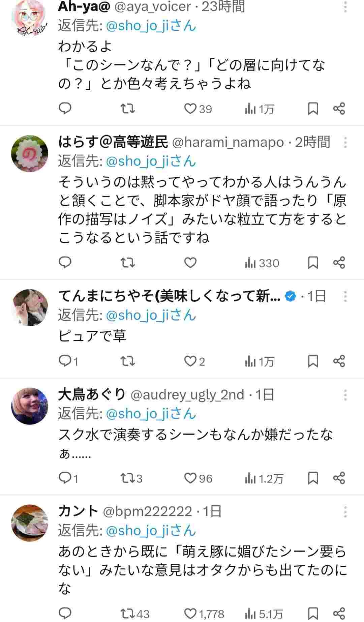Retweet the はらす@高等遊民 reply

[128, 263]
